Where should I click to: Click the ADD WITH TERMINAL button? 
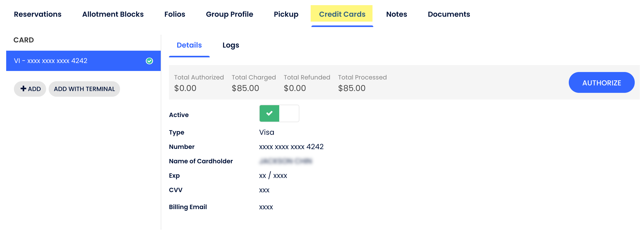coord(84,89)
